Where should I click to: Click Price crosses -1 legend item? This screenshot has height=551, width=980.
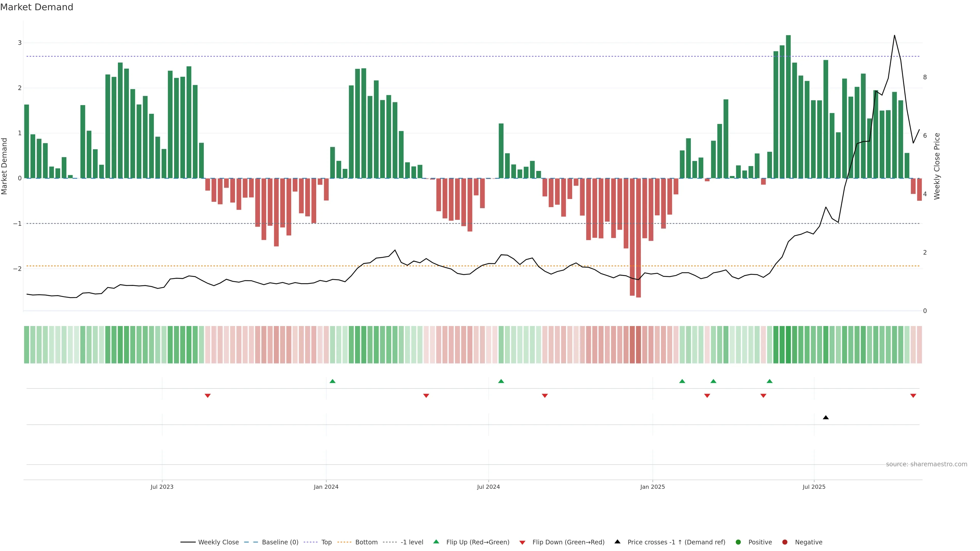(x=676, y=542)
